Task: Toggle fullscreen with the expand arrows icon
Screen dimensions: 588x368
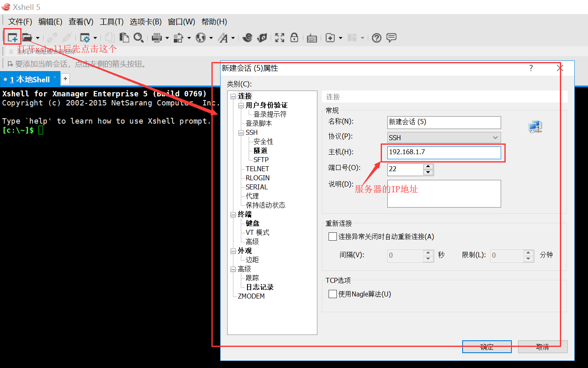Action: pos(280,38)
